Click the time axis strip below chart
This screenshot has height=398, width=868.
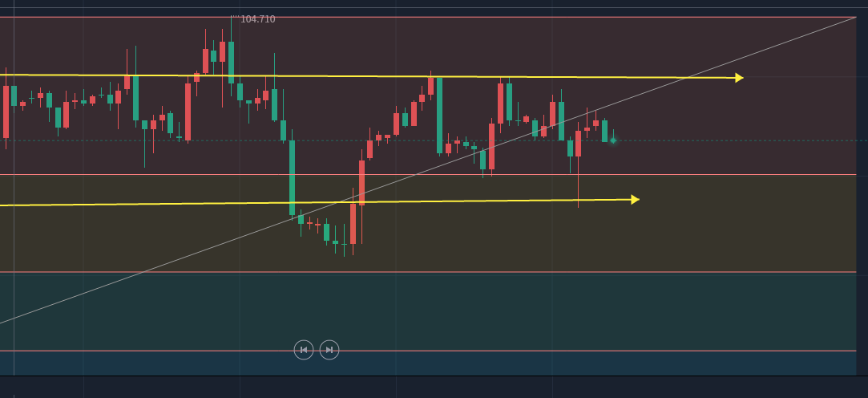coord(433,387)
